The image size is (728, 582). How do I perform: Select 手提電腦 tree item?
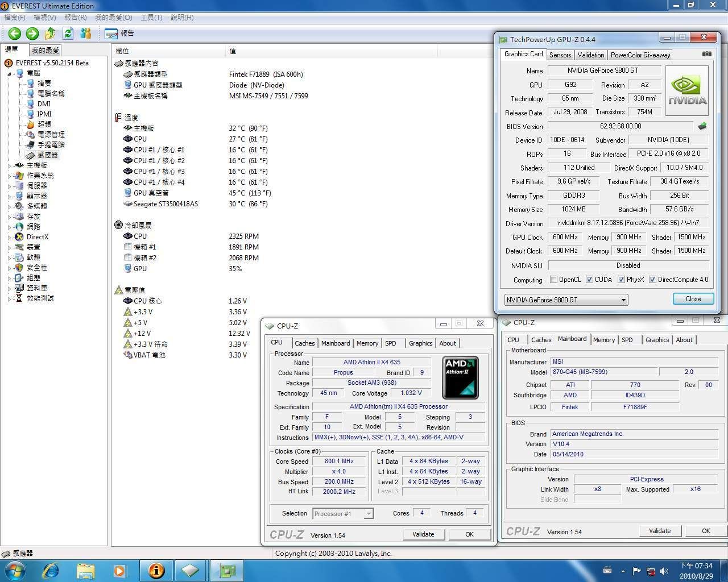(x=51, y=144)
